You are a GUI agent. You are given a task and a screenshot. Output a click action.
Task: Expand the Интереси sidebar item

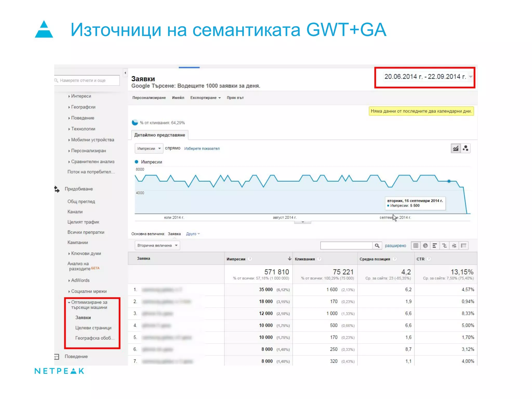coord(80,96)
